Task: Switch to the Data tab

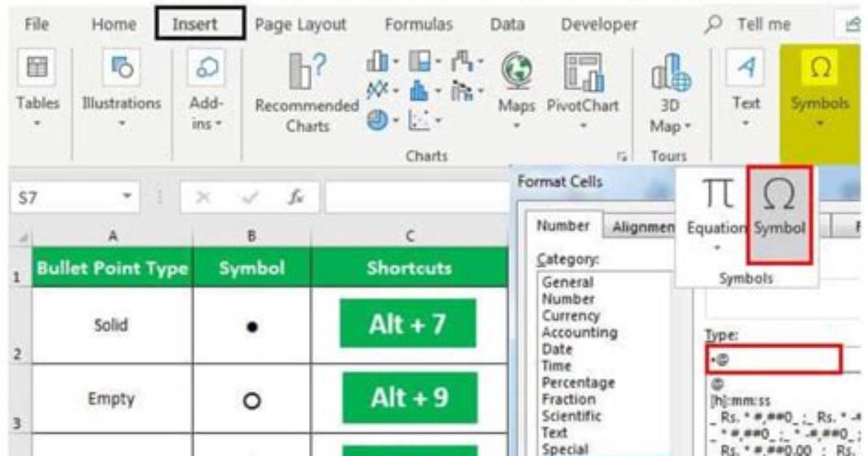Action: pyautogui.click(x=507, y=25)
